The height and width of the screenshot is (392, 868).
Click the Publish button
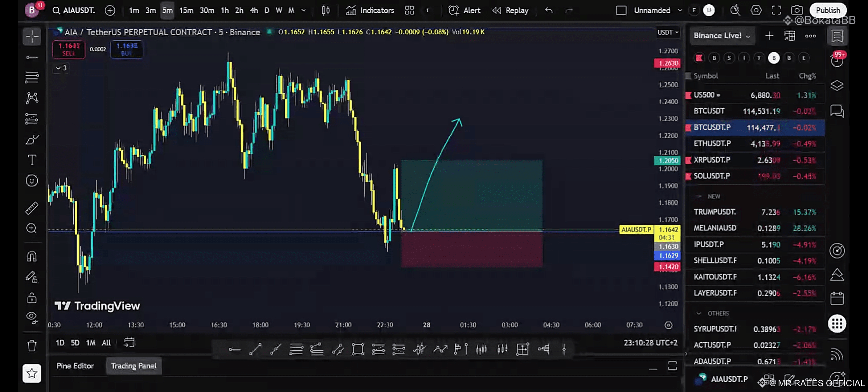click(x=828, y=10)
